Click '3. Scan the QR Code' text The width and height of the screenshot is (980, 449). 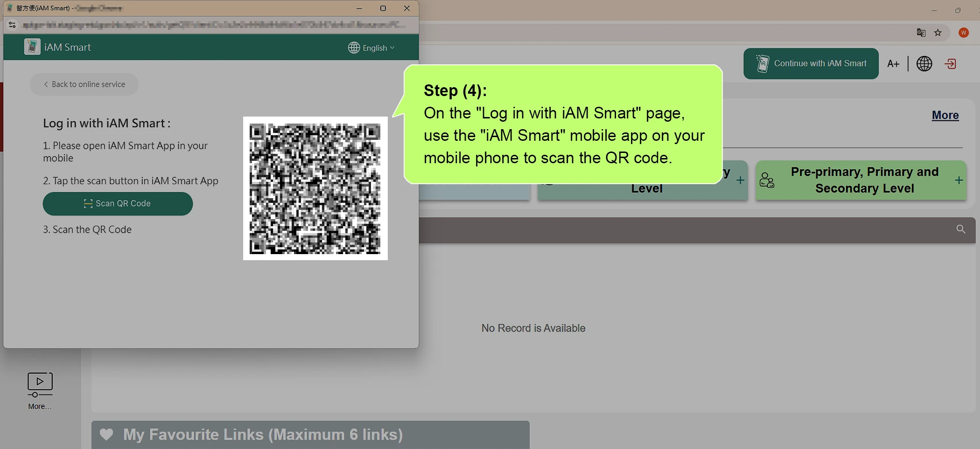click(x=87, y=229)
